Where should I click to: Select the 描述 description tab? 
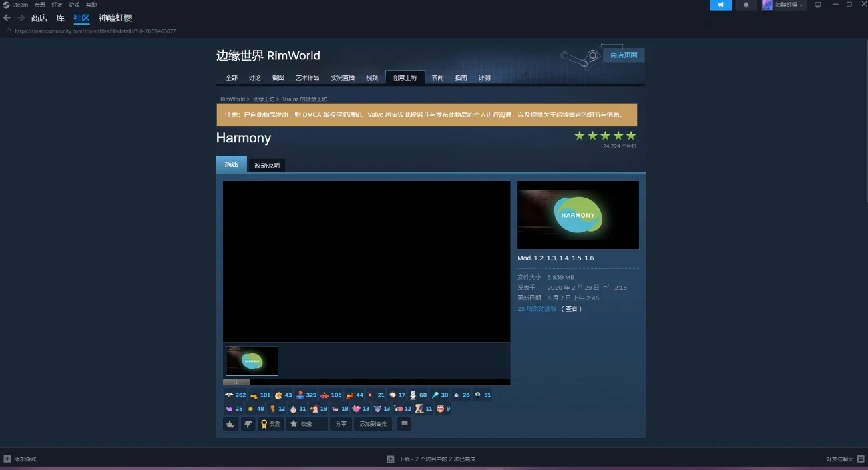click(231, 164)
